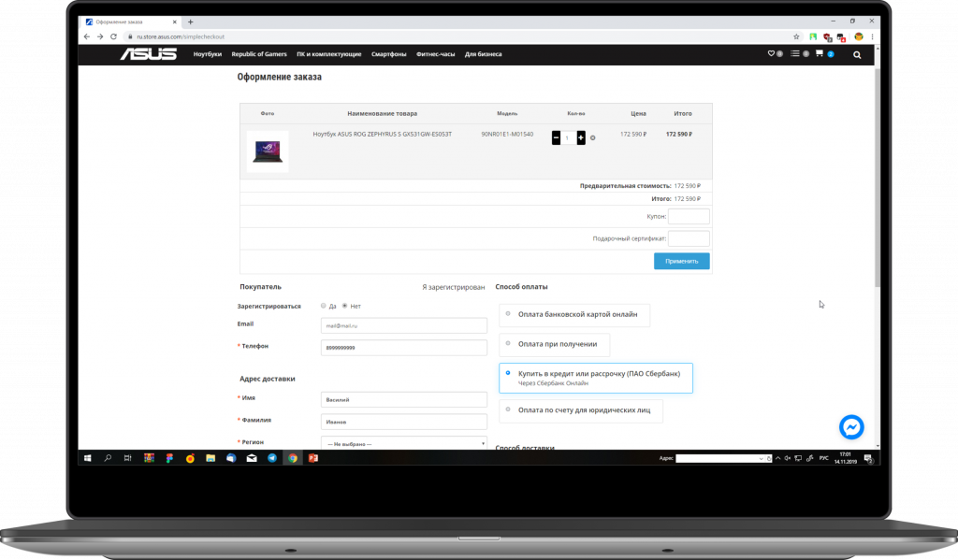This screenshot has width=958, height=560.
Task: Open the green browser extension icon
Action: pos(813,36)
